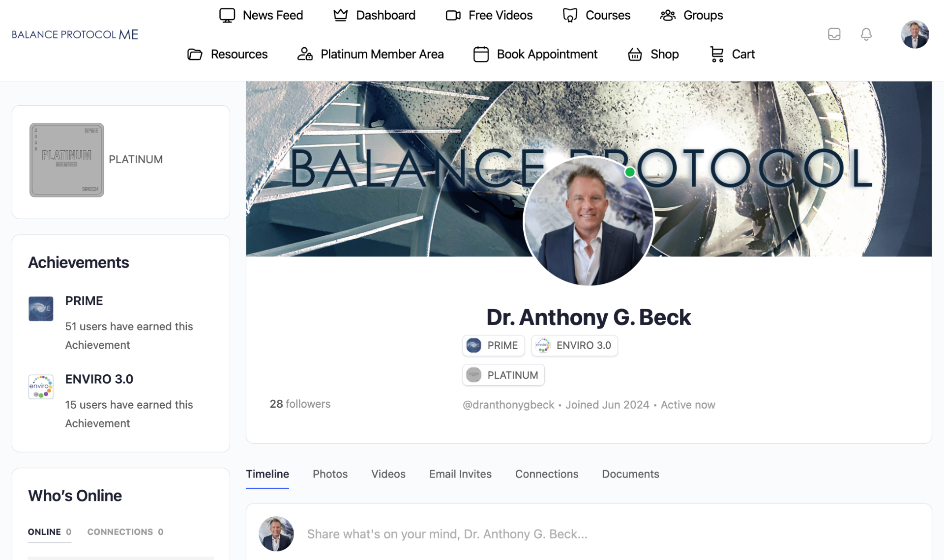Click the Free Videos camera icon
Image resolution: width=944 pixels, height=560 pixels.
click(x=453, y=15)
